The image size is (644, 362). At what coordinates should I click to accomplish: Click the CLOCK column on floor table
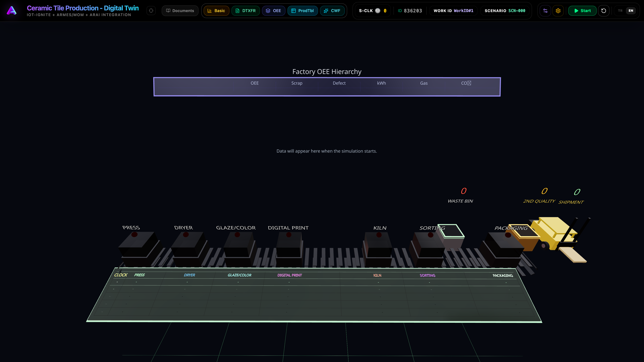click(x=121, y=275)
